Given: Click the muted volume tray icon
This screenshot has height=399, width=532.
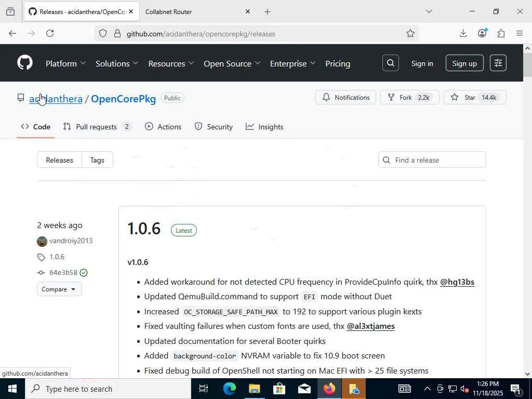Looking at the screenshot, I should (465, 389).
